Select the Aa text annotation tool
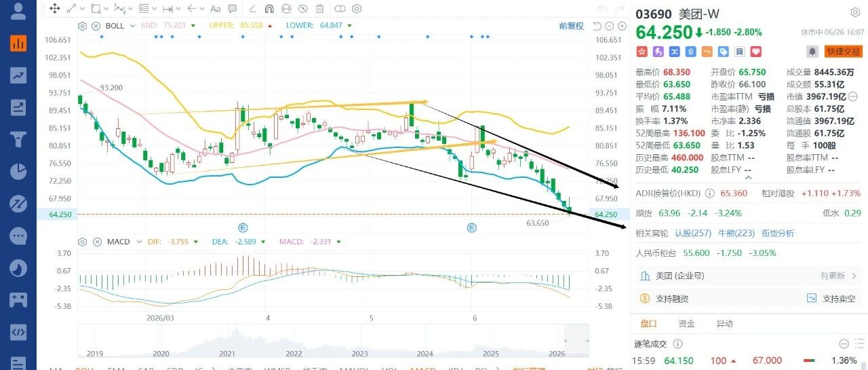This screenshot has width=868, height=370. [216, 9]
